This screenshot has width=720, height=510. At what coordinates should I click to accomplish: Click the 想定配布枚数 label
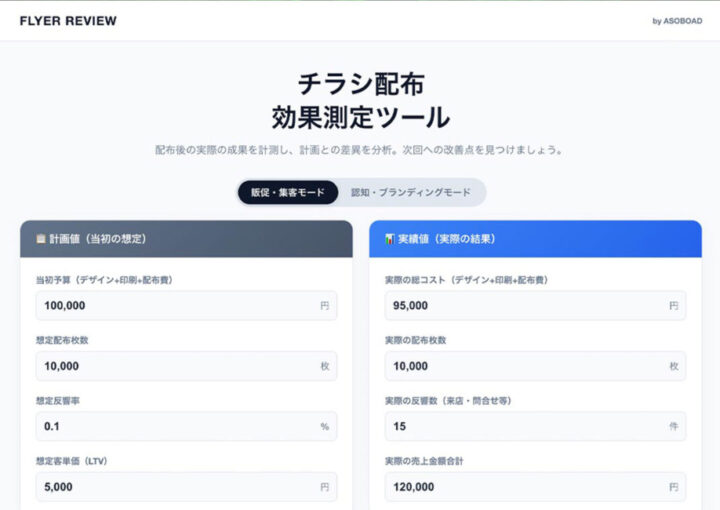[62, 340]
